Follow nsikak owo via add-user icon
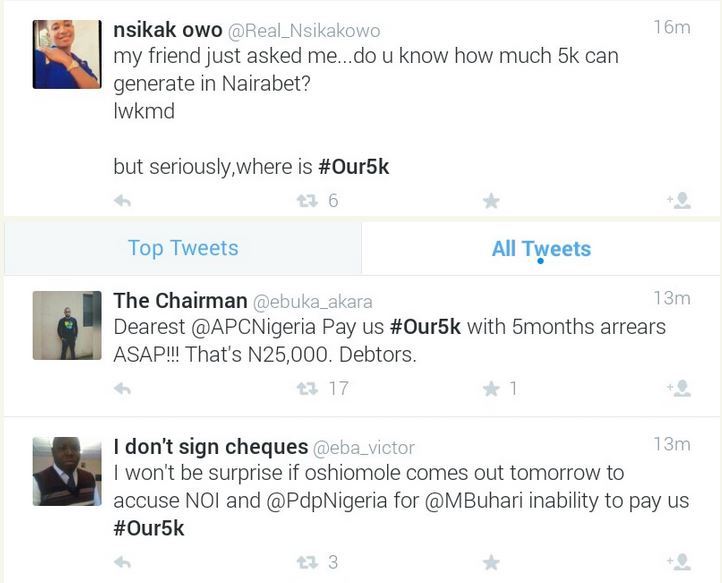This screenshot has height=583, width=722. pyautogui.click(x=679, y=201)
